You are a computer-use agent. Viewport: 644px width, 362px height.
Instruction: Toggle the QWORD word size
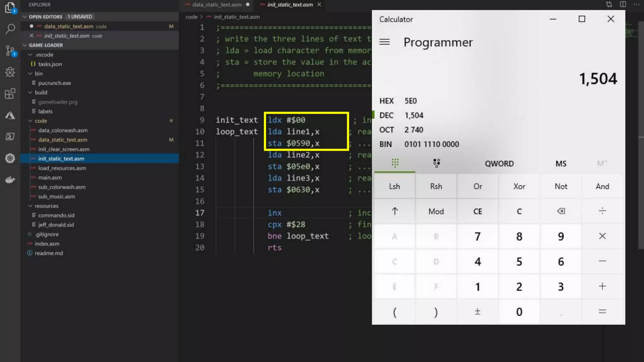pyautogui.click(x=499, y=164)
